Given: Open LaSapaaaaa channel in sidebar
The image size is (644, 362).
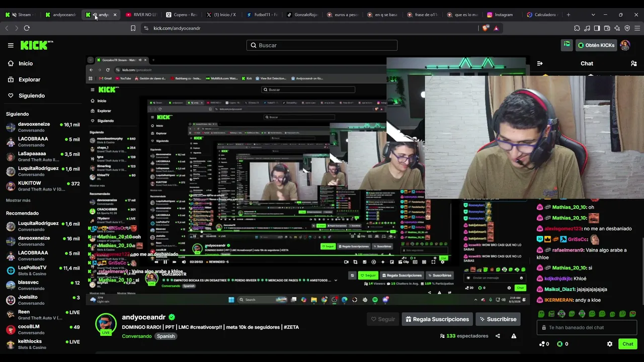Looking at the screenshot, I should [43, 156].
